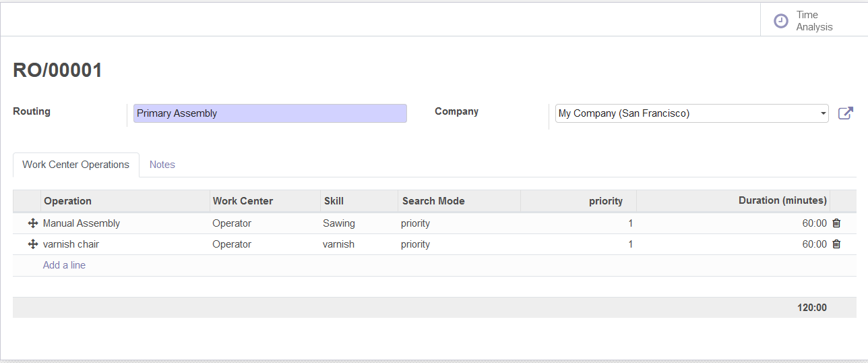Grab the move handle for varnish chair
Screen dimensions: 868x363
(x=33, y=244)
